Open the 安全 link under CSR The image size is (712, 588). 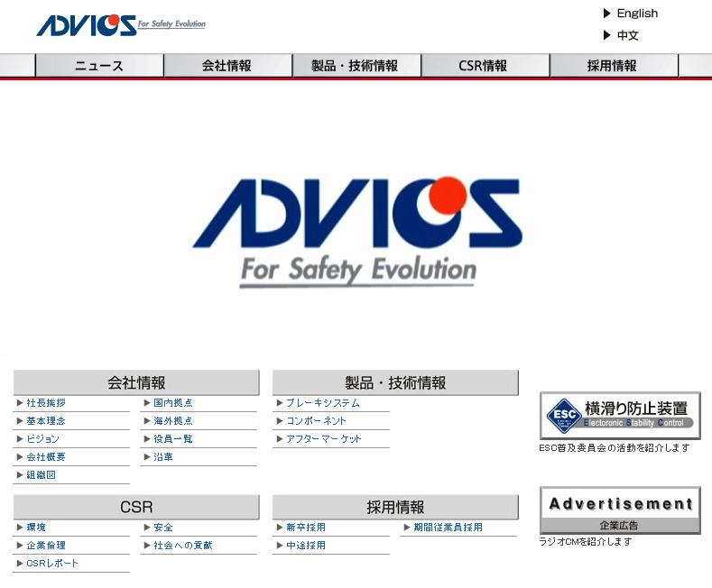click(x=163, y=528)
